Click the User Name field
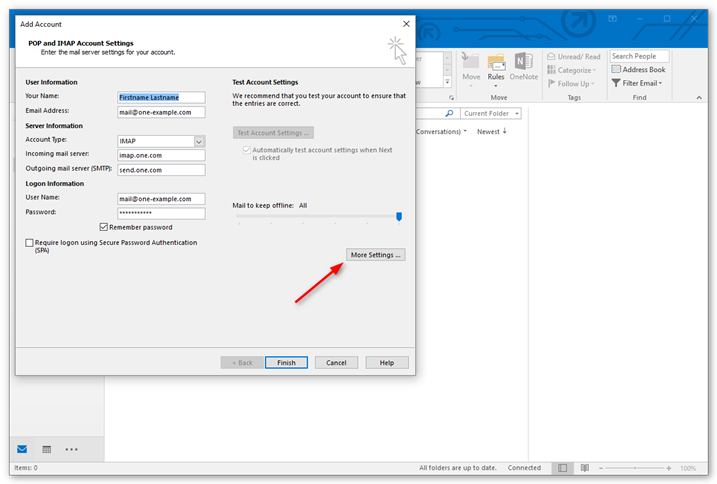 tap(161, 199)
